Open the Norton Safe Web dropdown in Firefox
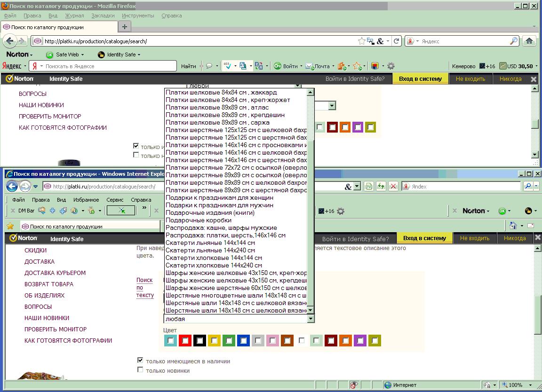This screenshot has height=392, width=542. 68,55
